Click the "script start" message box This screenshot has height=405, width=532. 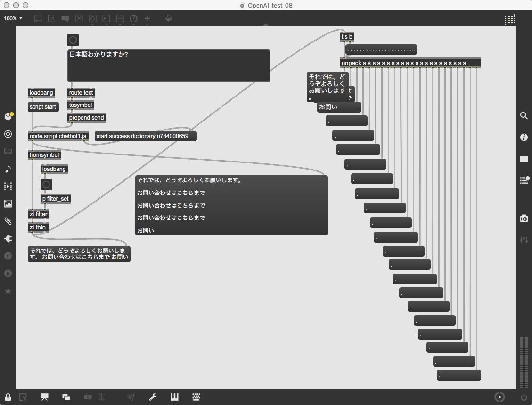click(x=43, y=107)
